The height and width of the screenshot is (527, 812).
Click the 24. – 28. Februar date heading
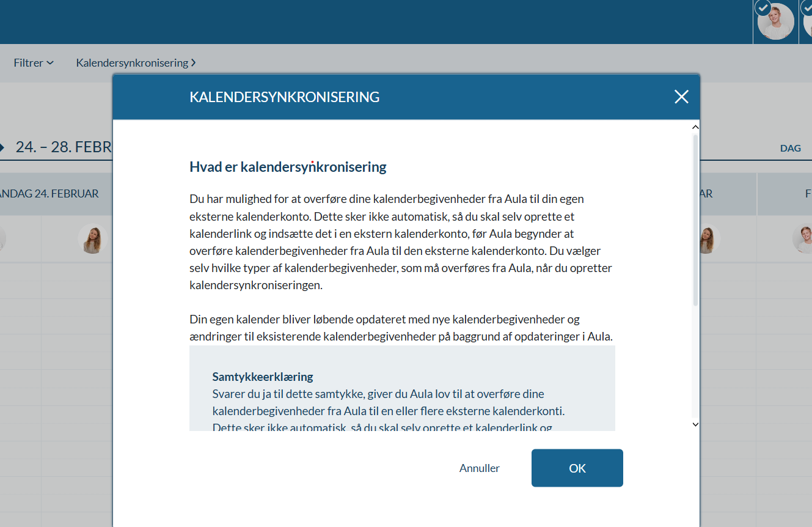tap(64, 147)
